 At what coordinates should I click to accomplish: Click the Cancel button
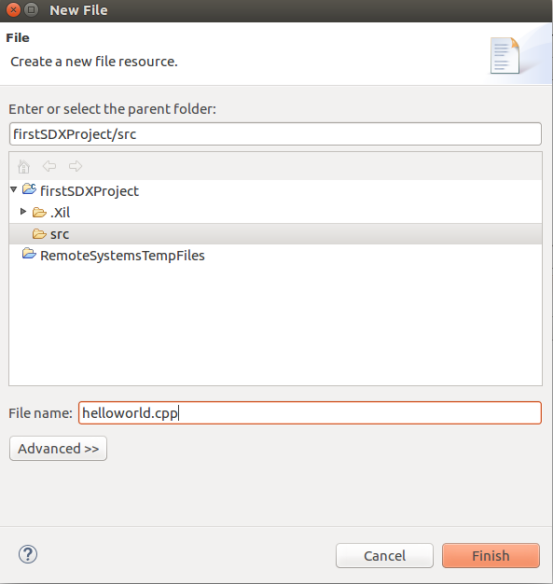384,556
